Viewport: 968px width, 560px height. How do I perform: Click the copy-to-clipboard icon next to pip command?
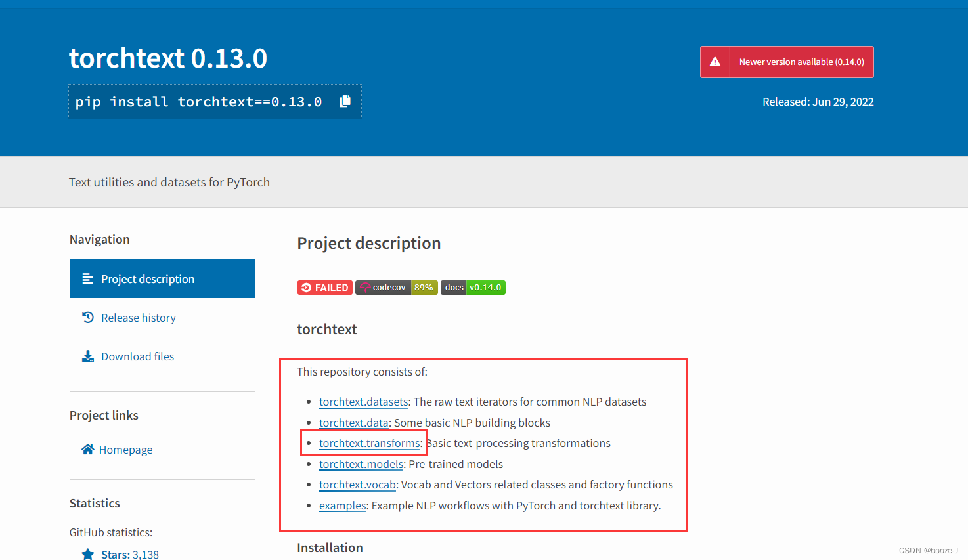[344, 101]
